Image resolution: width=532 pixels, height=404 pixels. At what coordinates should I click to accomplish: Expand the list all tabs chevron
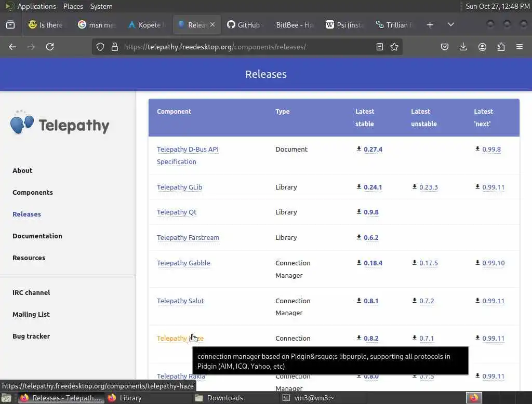451,25
